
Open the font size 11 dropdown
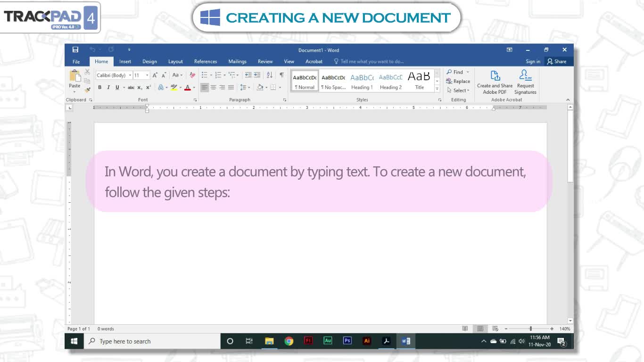[x=147, y=75]
